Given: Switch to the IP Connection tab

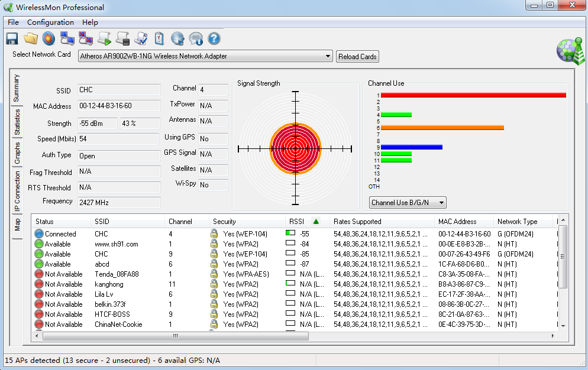Looking at the screenshot, I should click(x=17, y=191).
